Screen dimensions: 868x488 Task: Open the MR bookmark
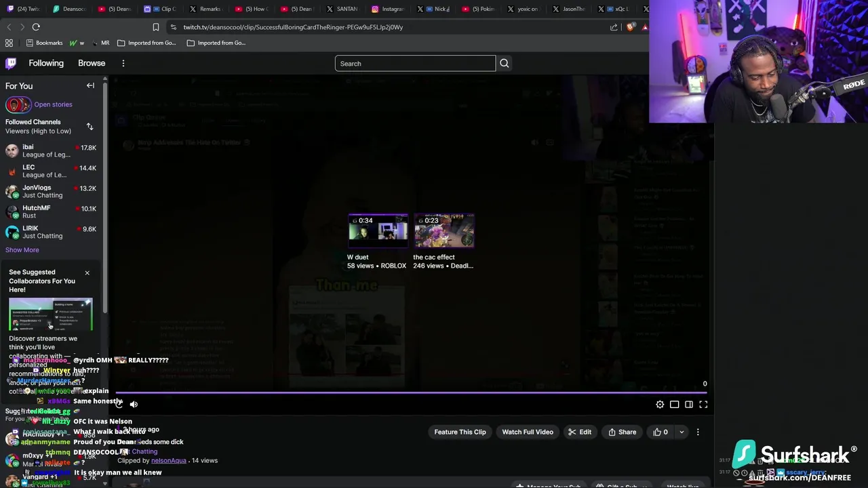coord(100,43)
